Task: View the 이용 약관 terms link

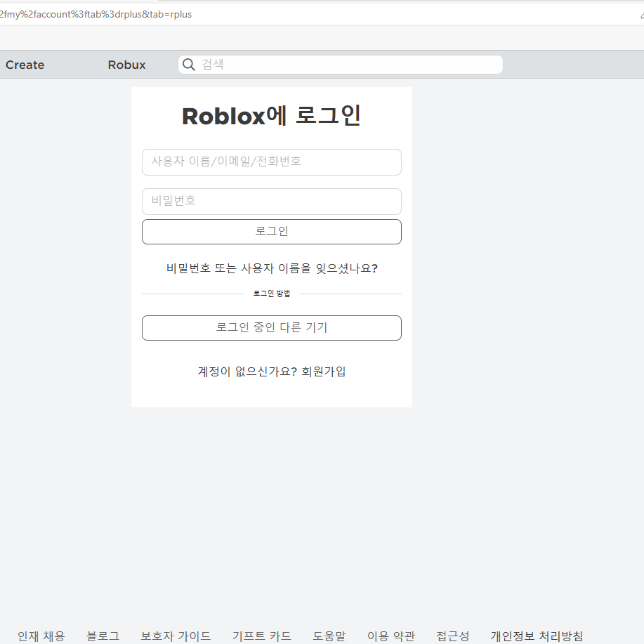Action: [391, 636]
